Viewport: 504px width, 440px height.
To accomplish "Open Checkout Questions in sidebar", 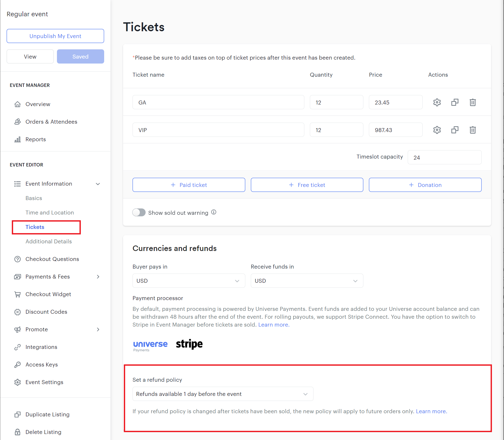I will (52, 259).
